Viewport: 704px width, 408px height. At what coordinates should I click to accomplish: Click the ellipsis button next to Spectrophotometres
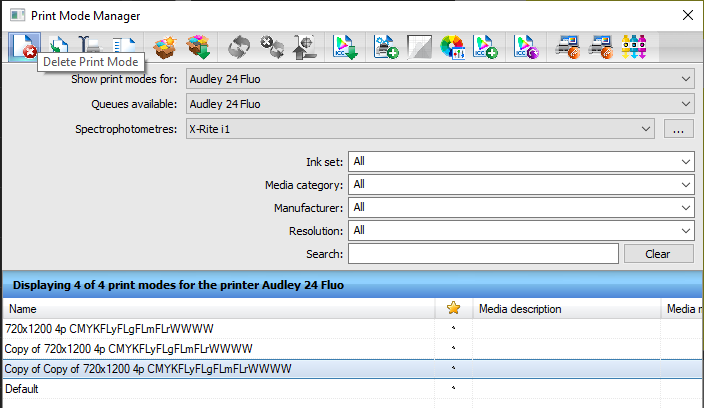[678, 129]
